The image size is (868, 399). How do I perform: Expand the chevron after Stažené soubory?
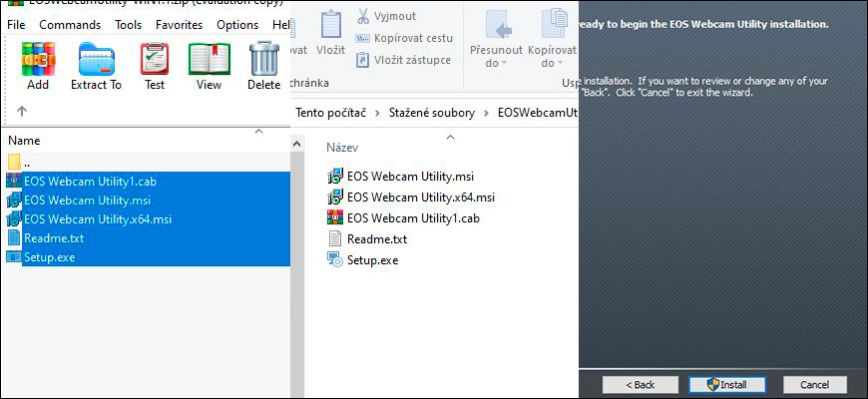click(486, 113)
